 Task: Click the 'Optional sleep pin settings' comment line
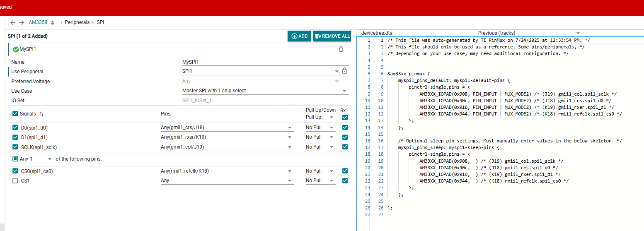click(510, 141)
